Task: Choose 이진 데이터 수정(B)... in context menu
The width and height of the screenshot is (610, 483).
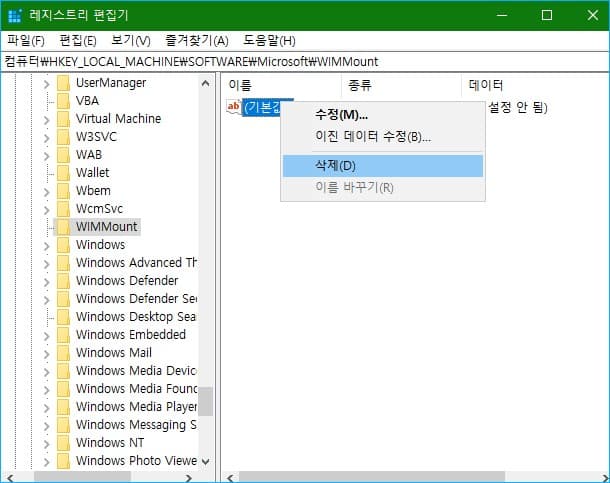Action: point(383,136)
